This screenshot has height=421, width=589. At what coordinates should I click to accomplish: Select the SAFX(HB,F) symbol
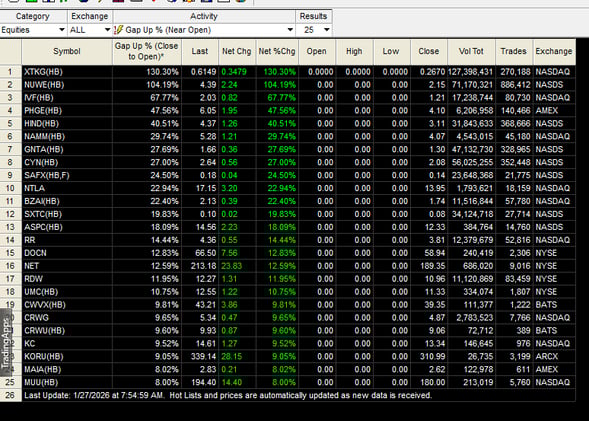[47, 175]
